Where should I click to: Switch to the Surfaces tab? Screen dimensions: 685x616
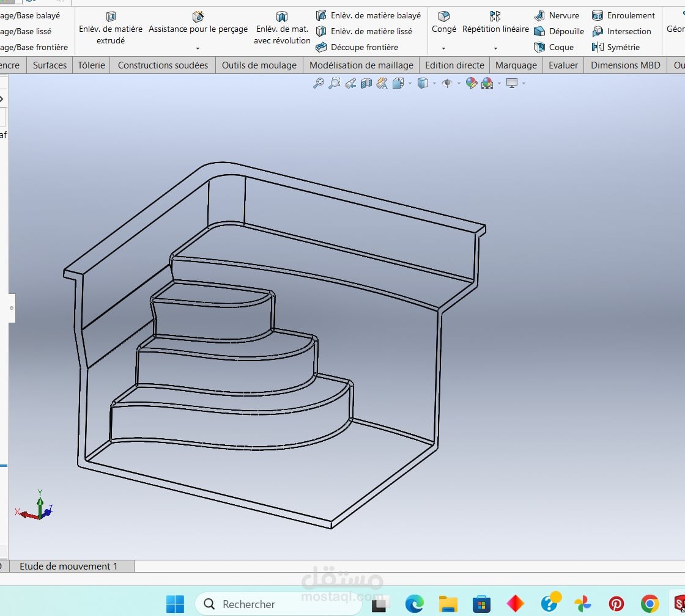(50, 65)
